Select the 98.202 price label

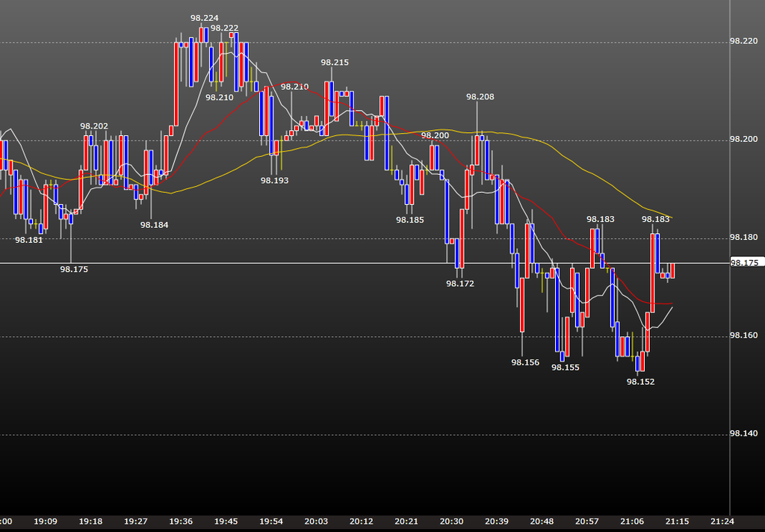pos(94,126)
